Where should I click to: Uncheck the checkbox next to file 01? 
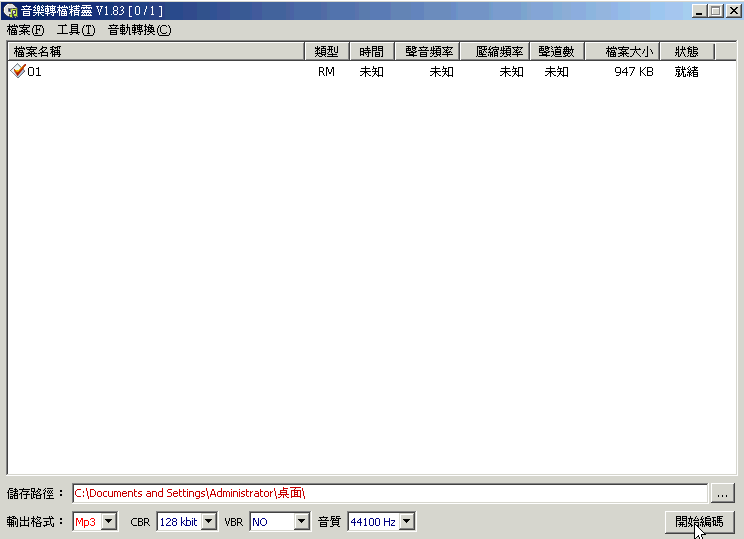click(18, 71)
